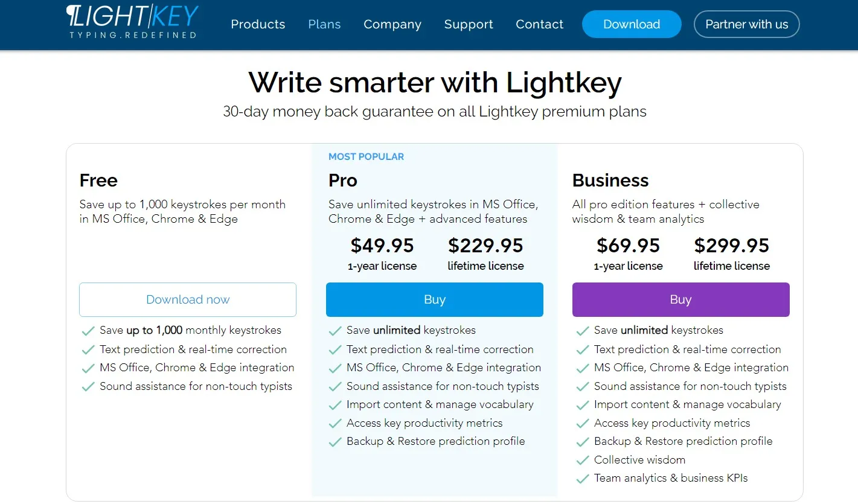Screen dimensions: 858x504
Task: Buy the Business plan
Action: [x=680, y=299]
